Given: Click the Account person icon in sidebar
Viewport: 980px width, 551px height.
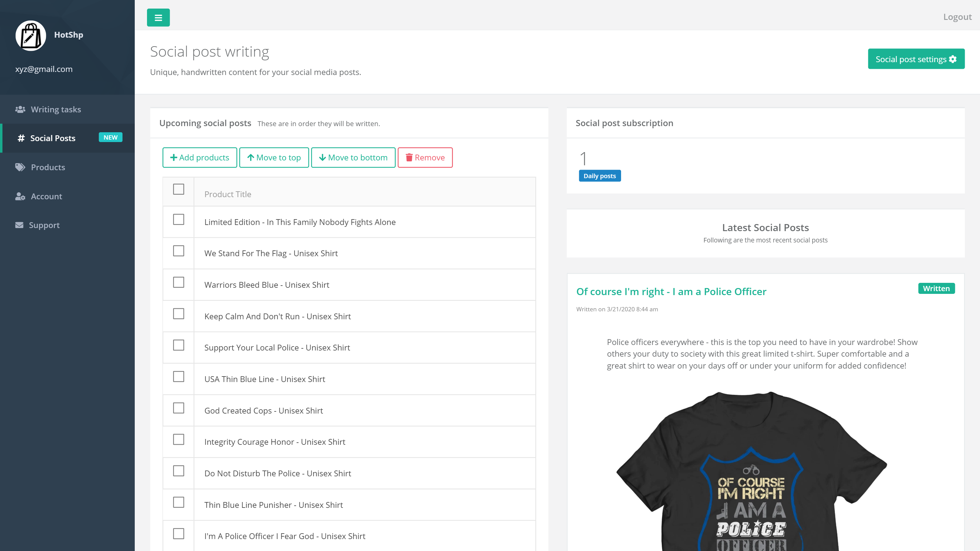Looking at the screenshot, I should 20,196.
